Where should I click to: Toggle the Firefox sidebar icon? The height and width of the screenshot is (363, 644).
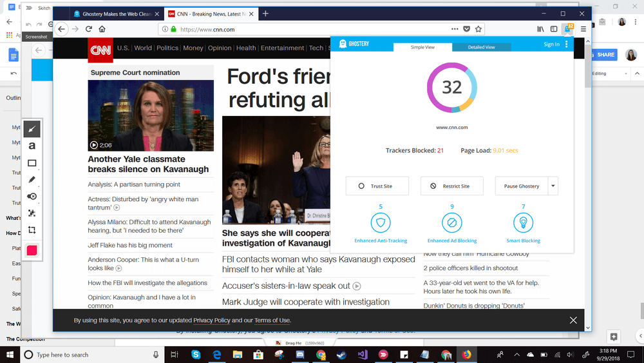(554, 29)
